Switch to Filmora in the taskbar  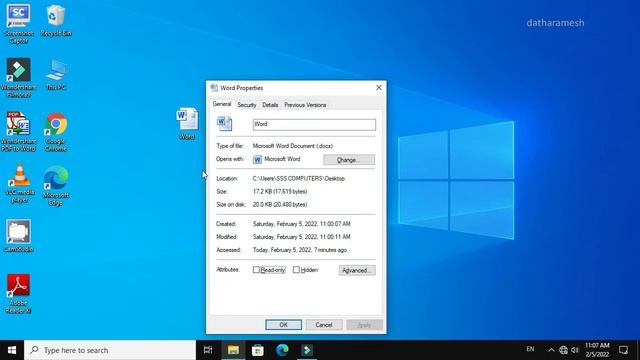(307, 350)
